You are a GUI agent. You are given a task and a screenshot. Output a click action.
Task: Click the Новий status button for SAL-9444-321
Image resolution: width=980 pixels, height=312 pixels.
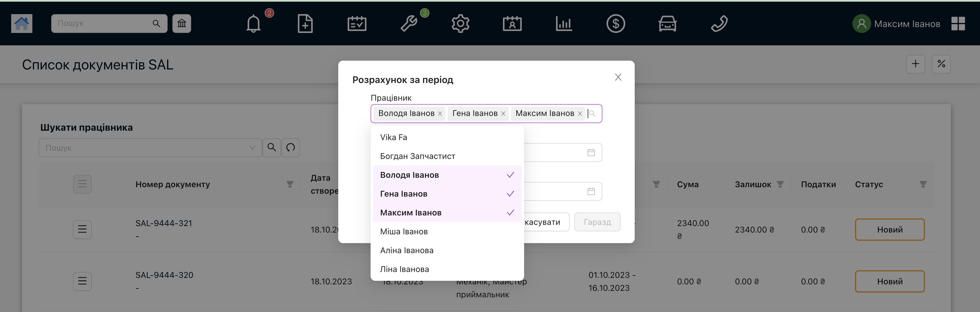click(x=889, y=230)
